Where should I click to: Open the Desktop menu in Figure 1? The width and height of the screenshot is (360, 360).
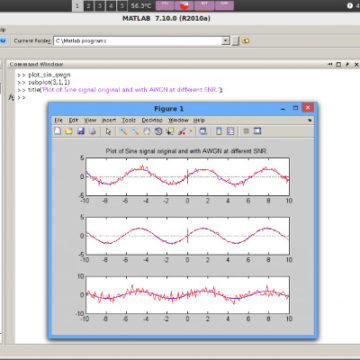[152, 120]
